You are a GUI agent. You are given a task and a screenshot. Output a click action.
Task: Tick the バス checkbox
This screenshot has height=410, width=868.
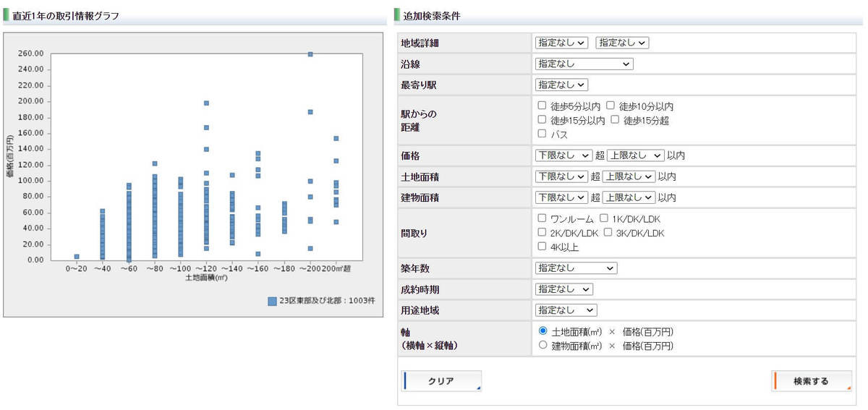click(x=542, y=133)
